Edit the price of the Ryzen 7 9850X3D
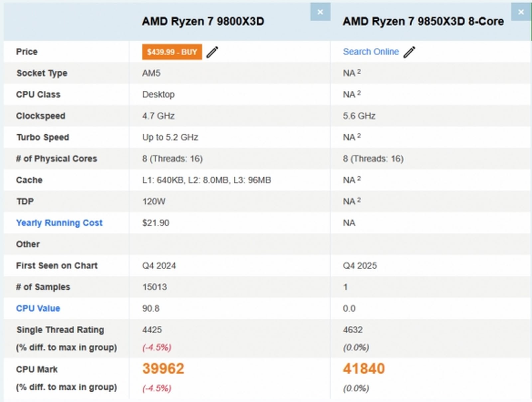Screen dimensions: 532x402 pos(410,52)
